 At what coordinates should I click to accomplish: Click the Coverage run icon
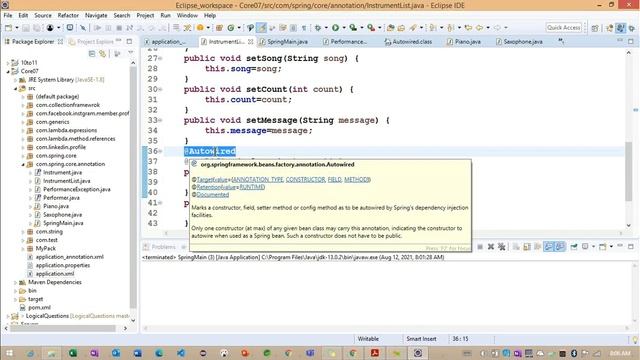point(353,28)
